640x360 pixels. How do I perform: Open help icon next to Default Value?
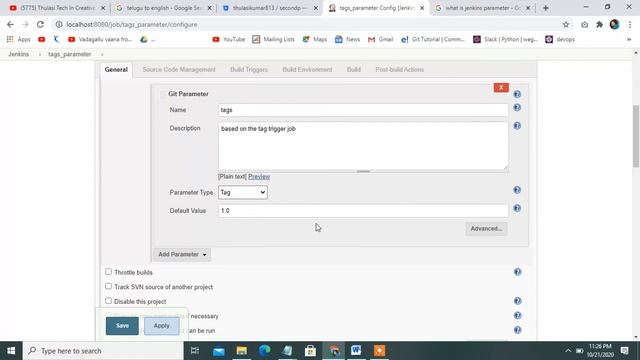point(517,208)
